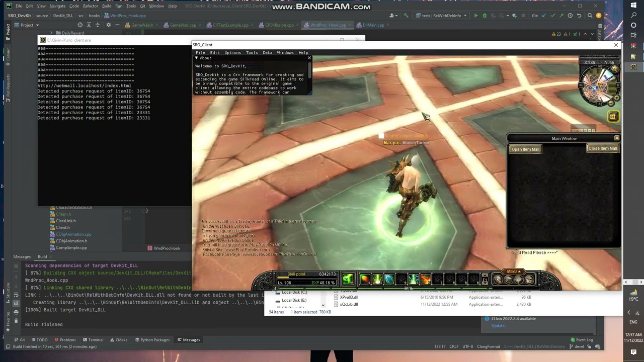Open the File menu in CLion
The width and height of the screenshot is (644, 362).
[19, 6]
